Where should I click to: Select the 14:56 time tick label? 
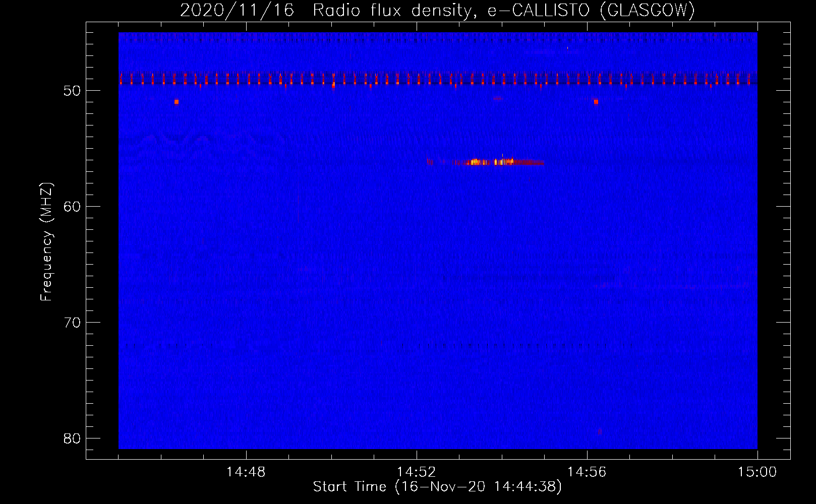(587, 472)
